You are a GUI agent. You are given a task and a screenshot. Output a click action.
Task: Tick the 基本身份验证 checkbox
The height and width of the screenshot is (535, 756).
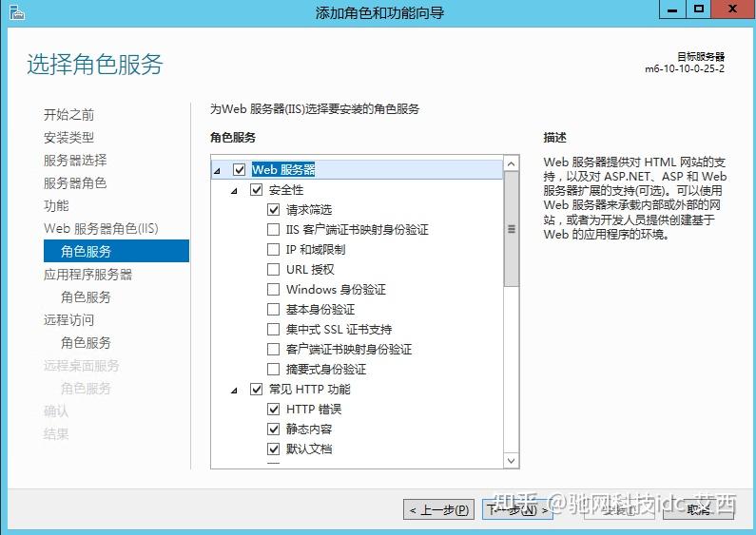coord(274,310)
